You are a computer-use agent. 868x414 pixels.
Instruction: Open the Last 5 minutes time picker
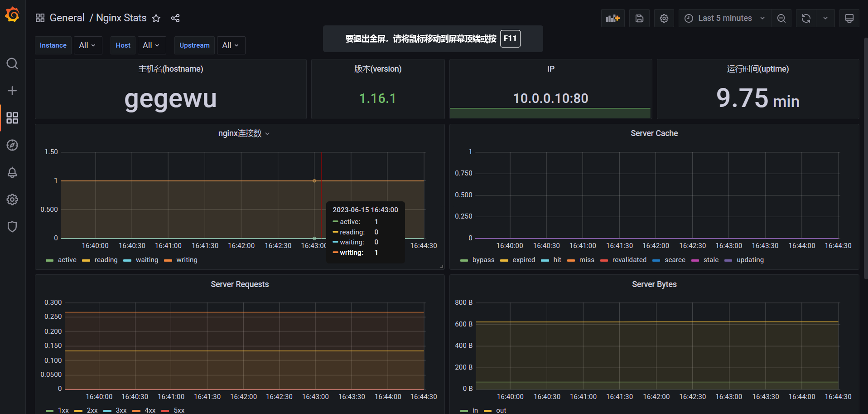pyautogui.click(x=725, y=18)
